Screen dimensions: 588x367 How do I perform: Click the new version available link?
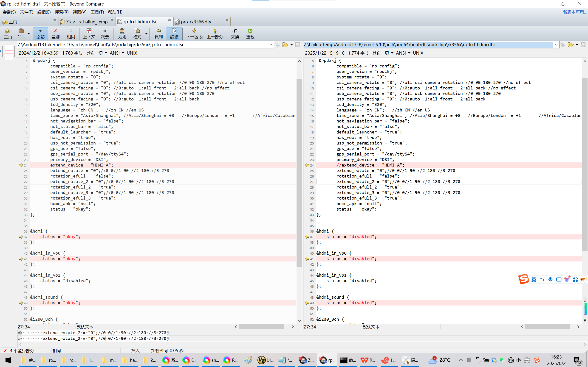[574, 12]
